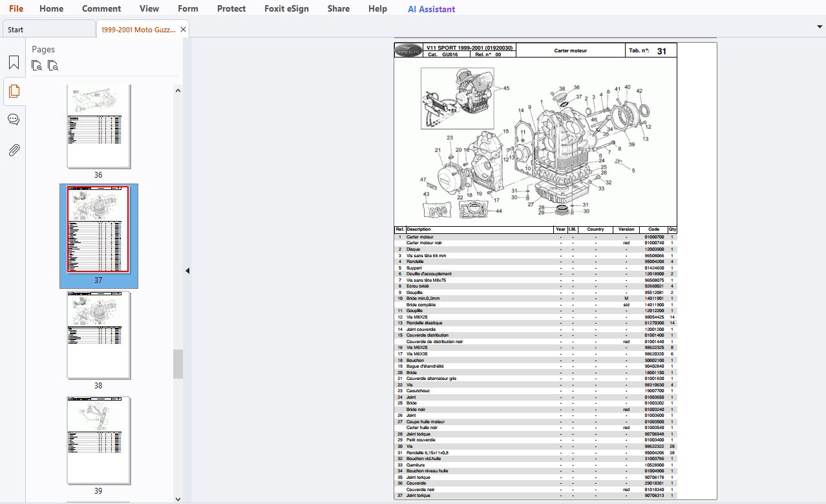
Task: Select page 37 thumbnail
Action: pyautogui.click(x=98, y=231)
